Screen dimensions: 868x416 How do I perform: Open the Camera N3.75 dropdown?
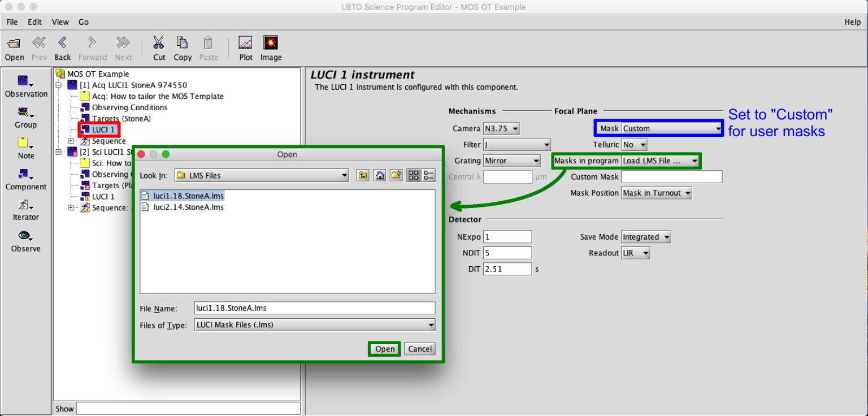click(501, 128)
